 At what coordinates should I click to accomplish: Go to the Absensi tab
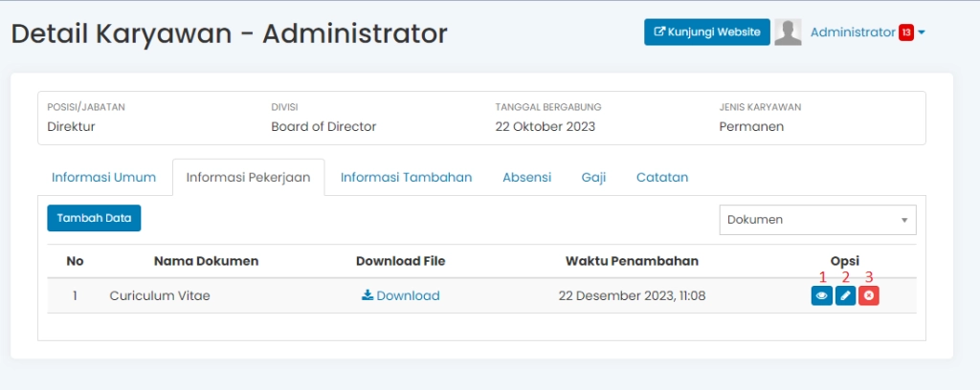click(x=526, y=178)
